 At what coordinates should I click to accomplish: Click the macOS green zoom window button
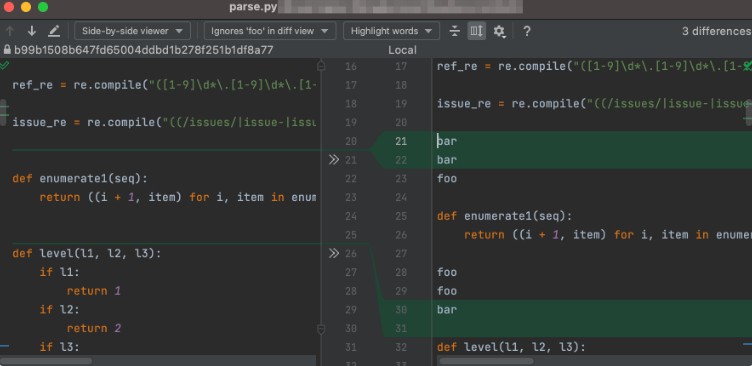43,7
